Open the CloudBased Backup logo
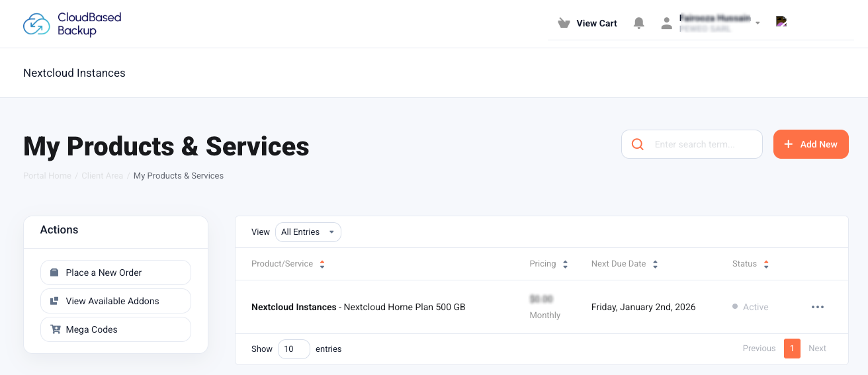 [72, 24]
